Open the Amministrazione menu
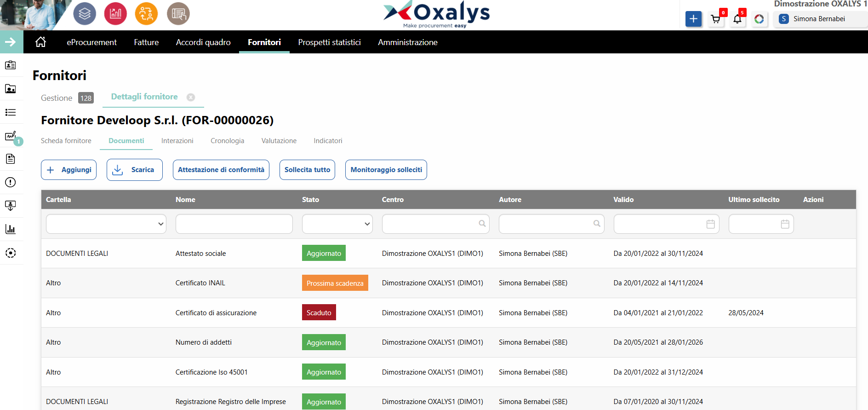The image size is (868, 410). pyautogui.click(x=408, y=42)
